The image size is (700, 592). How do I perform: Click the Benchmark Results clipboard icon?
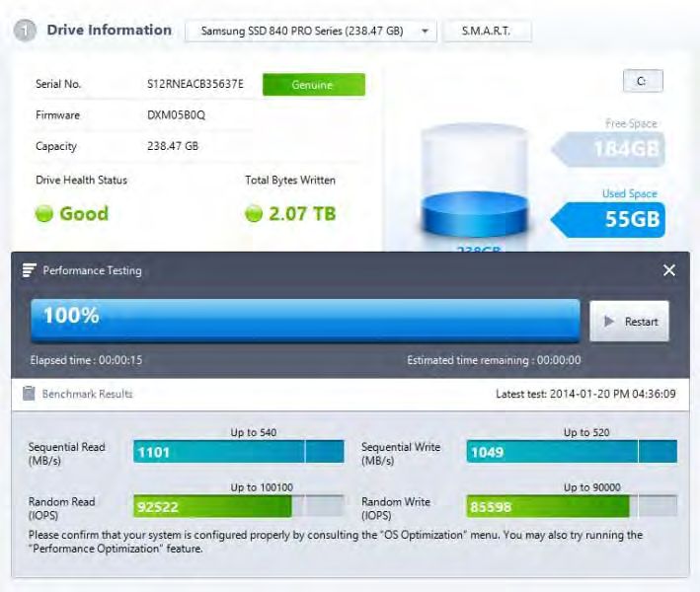[29, 394]
